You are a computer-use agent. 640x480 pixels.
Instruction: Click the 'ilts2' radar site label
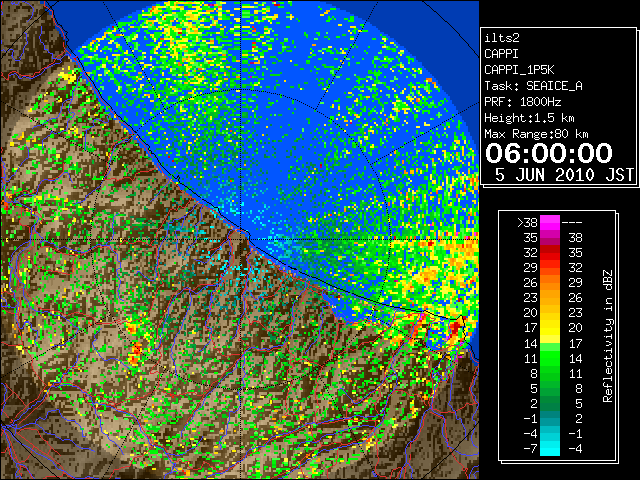(502, 38)
